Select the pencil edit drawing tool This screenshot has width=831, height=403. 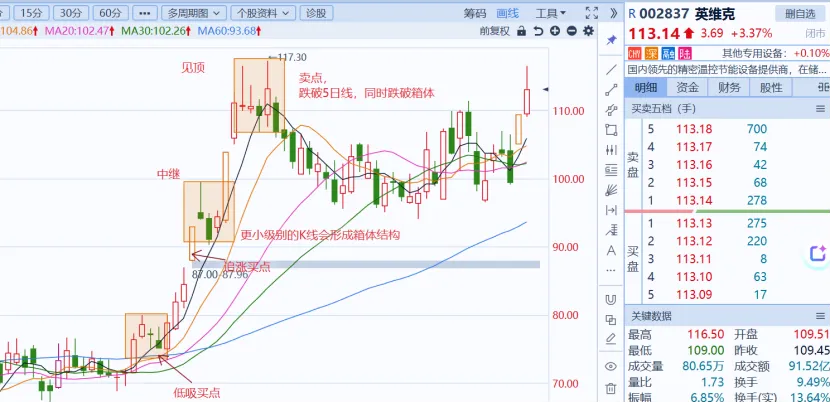(611, 338)
